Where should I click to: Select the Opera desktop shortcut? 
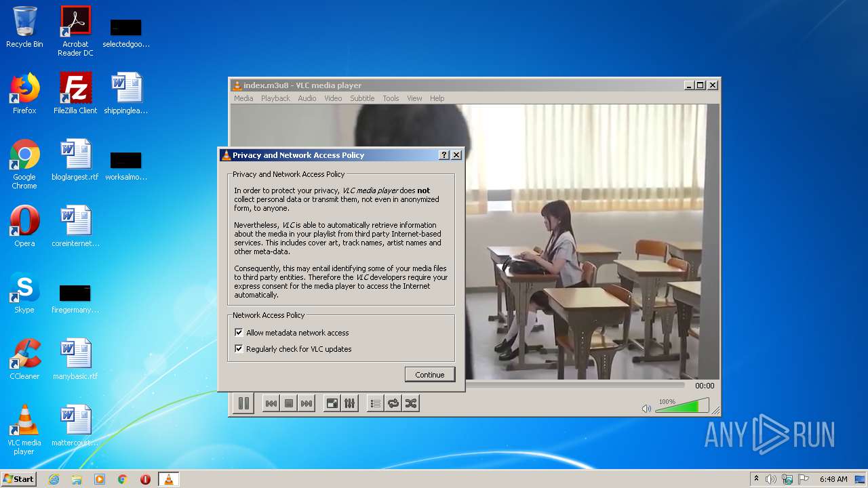click(24, 226)
